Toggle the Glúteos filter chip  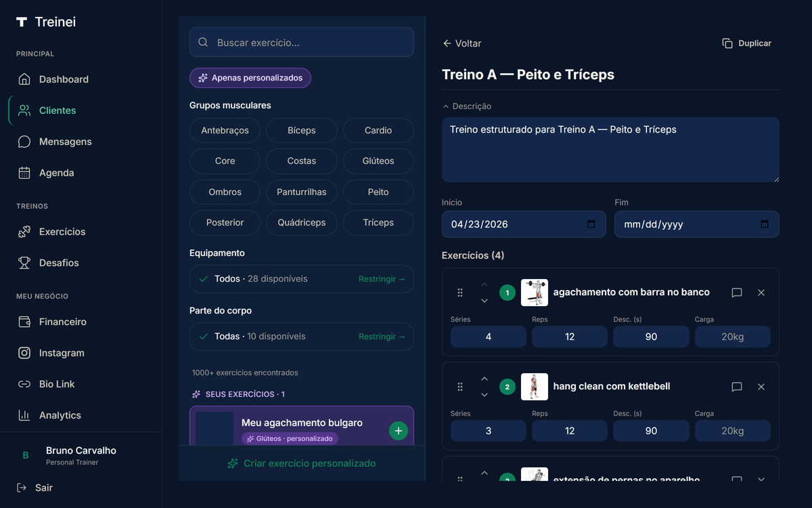378,161
